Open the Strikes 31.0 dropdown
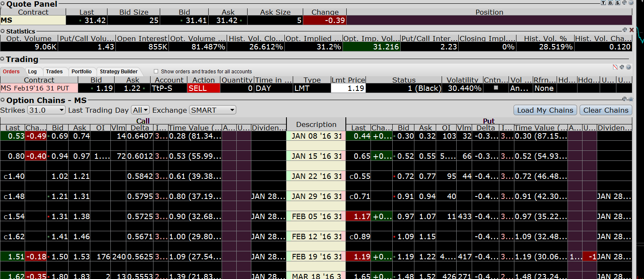This screenshot has height=279, width=644. [46, 110]
